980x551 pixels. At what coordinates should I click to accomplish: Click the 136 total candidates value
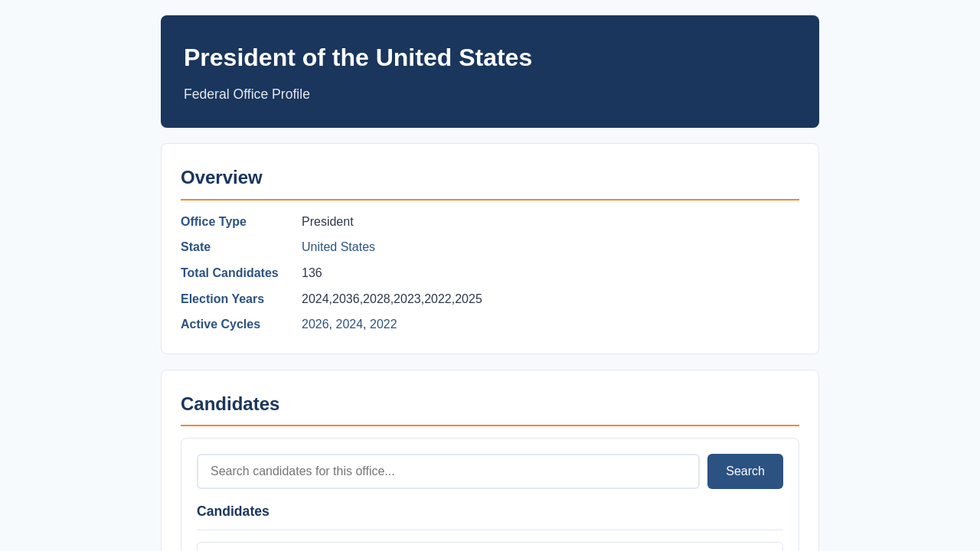click(312, 273)
